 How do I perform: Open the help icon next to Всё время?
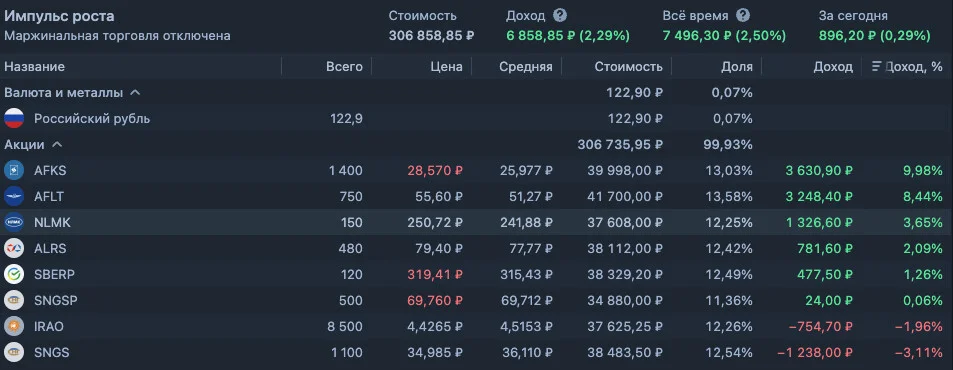pyautogui.click(x=743, y=16)
